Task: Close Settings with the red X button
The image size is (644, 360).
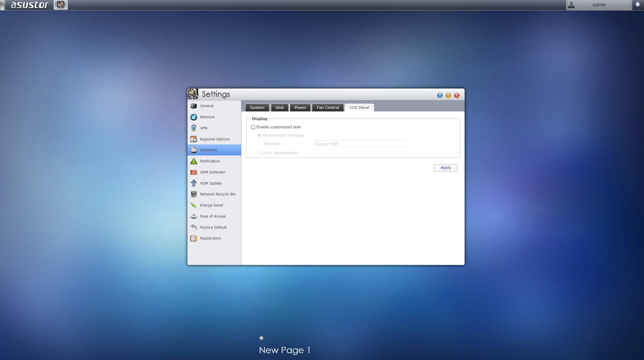Action: tap(457, 96)
